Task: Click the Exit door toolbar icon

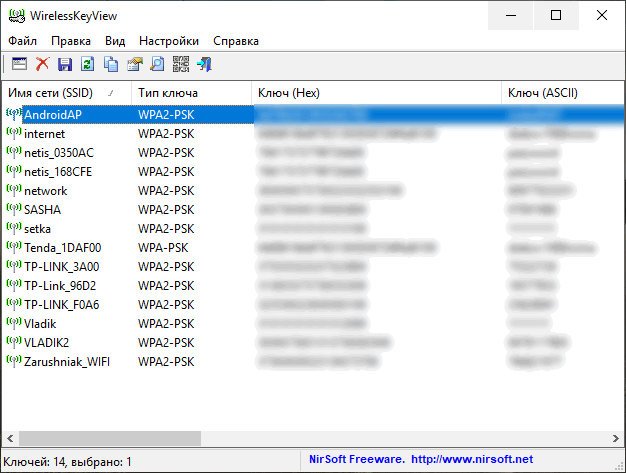Action: pos(204,64)
